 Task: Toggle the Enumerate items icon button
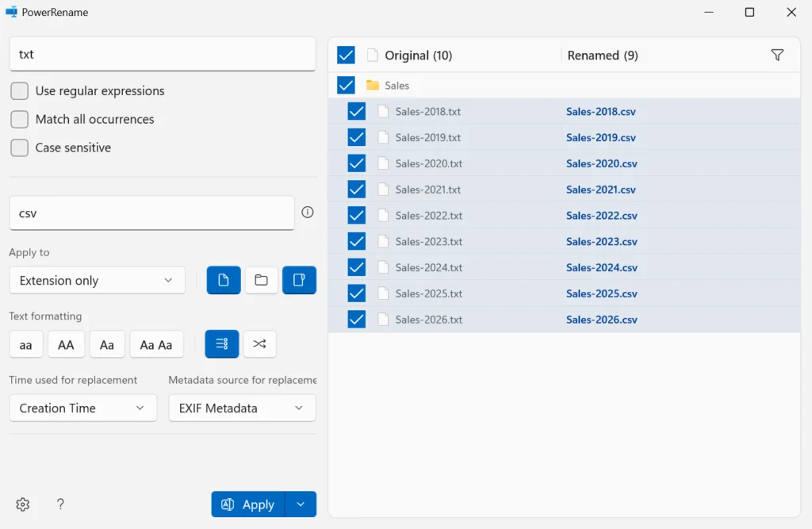(x=222, y=344)
